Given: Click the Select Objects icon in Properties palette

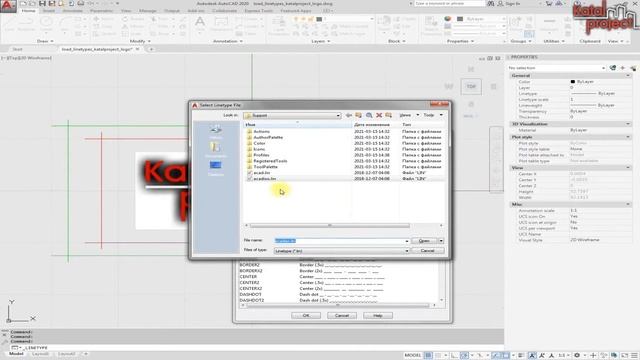Looking at the screenshot, I should (x=622, y=68).
